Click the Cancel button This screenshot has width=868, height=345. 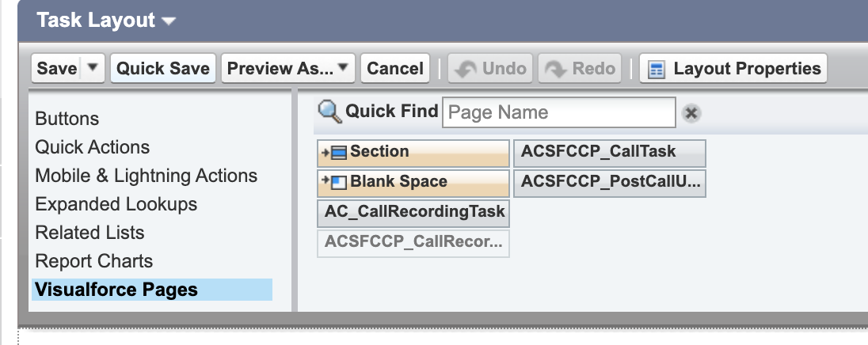394,68
